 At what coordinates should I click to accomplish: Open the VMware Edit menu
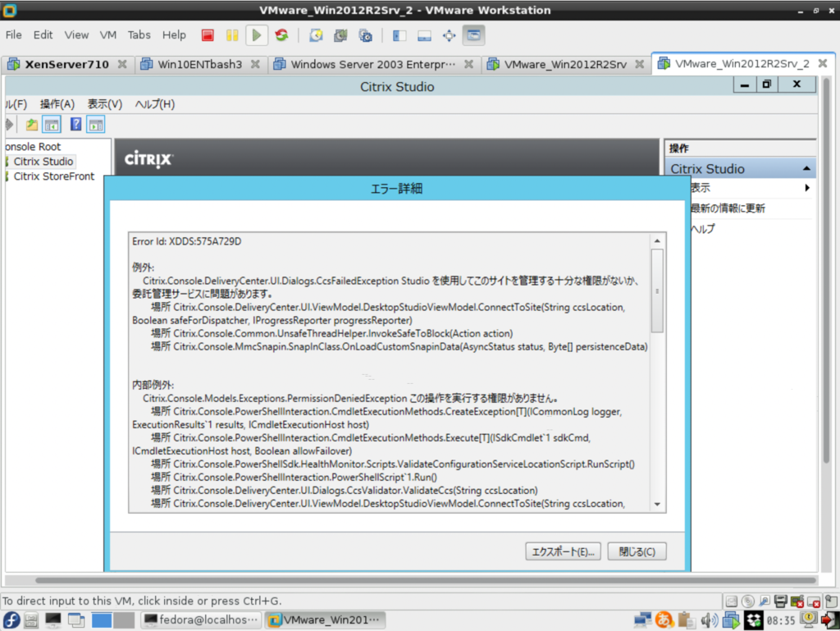pyautogui.click(x=43, y=34)
